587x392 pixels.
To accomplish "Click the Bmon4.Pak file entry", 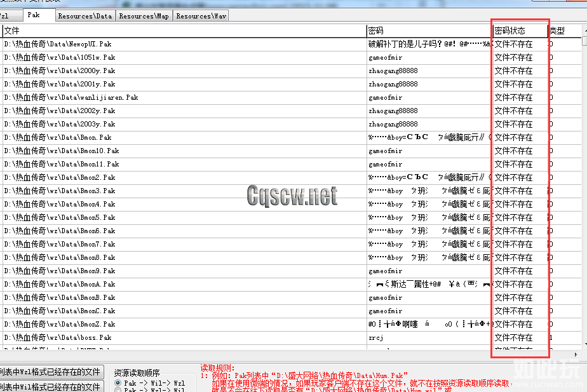I will click(x=60, y=205).
